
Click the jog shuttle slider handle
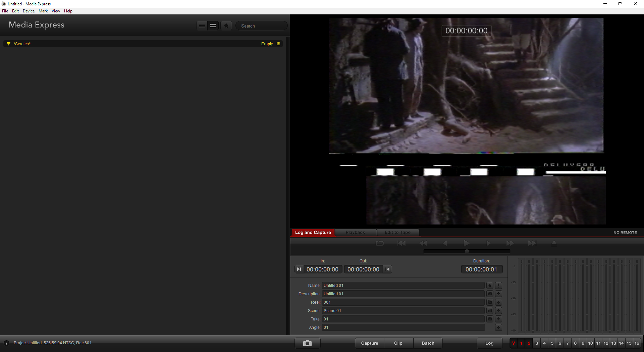tap(467, 251)
